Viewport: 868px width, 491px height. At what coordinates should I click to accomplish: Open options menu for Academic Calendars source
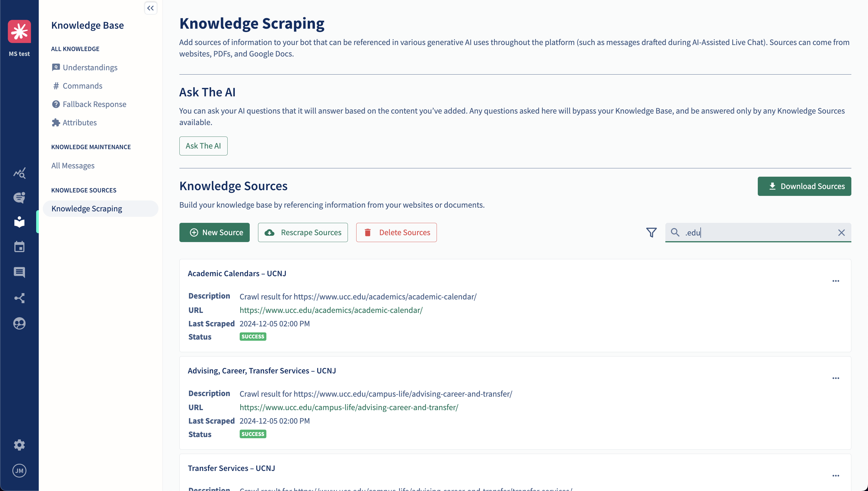pyautogui.click(x=836, y=281)
